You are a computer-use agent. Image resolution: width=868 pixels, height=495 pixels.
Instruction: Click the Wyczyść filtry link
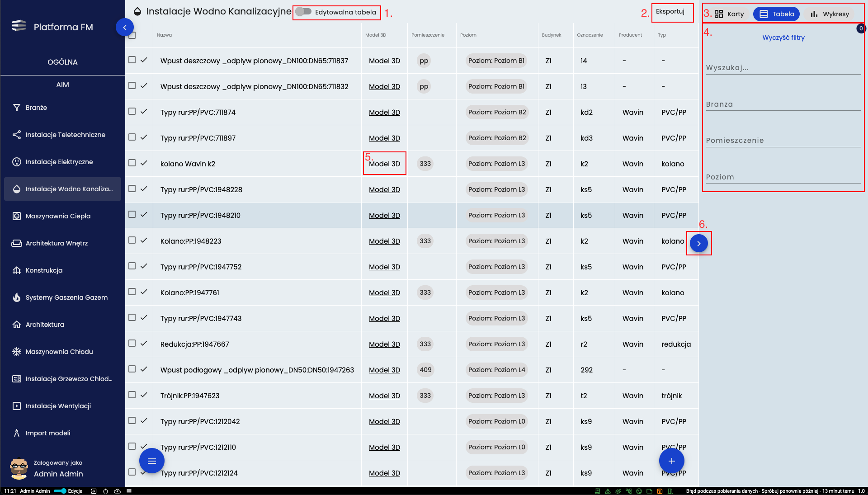[783, 38]
